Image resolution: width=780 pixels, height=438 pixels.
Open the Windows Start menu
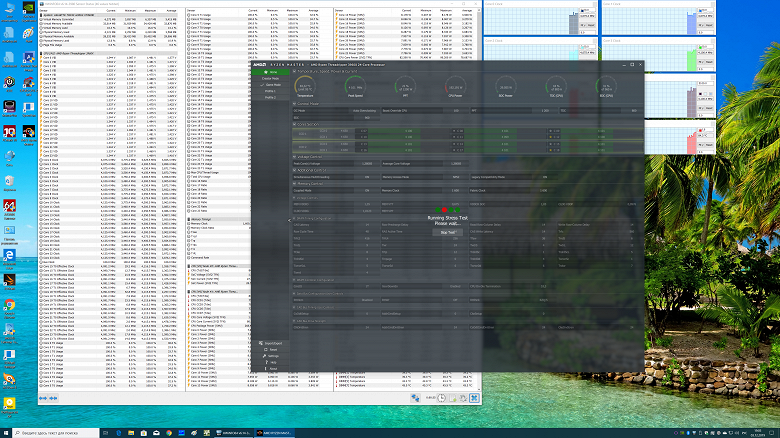pos(6,433)
